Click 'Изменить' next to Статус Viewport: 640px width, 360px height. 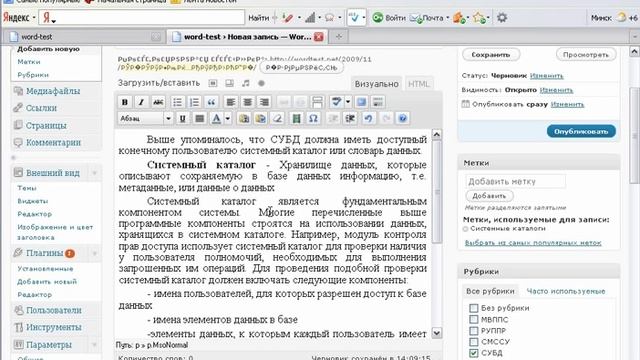[x=546, y=76]
